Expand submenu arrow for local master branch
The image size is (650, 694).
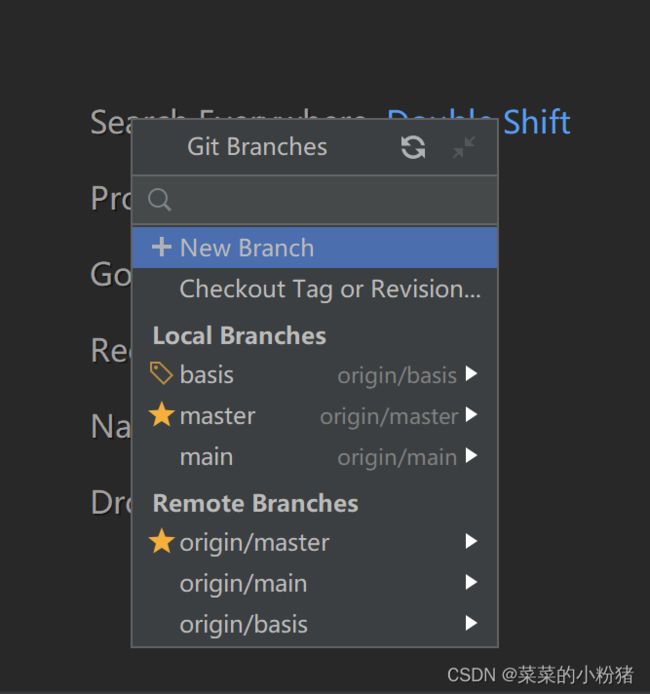(471, 415)
